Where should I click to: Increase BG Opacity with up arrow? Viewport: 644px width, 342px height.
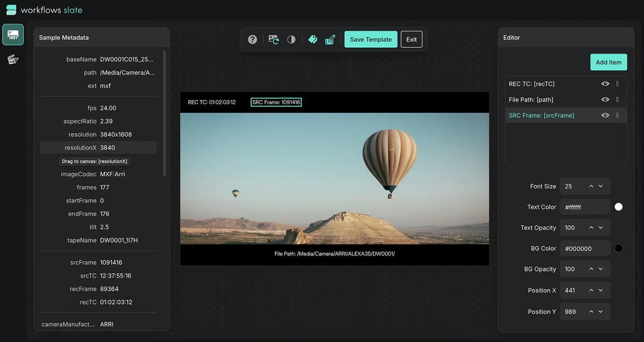coord(591,269)
